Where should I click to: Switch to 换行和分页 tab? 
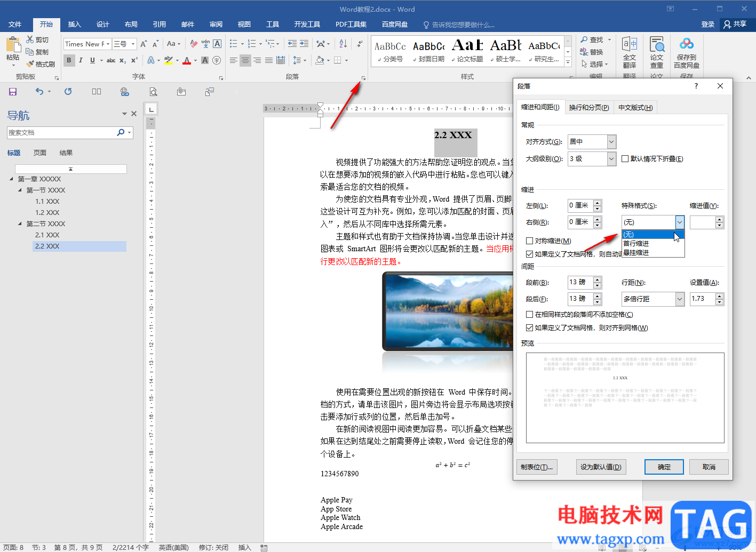tap(589, 107)
